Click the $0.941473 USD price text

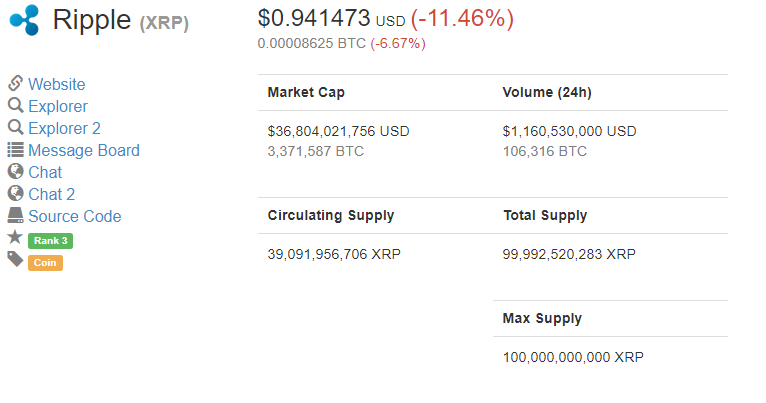(x=332, y=19)
